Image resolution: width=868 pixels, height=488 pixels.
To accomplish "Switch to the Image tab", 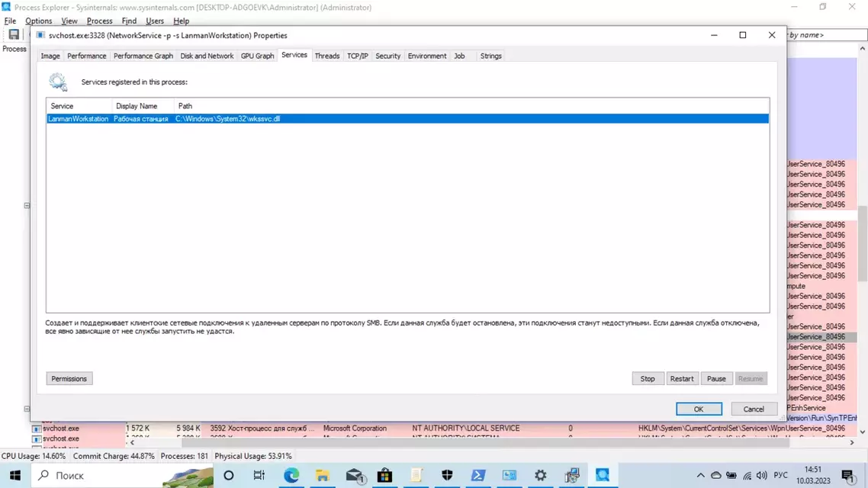I will point(50,56).
